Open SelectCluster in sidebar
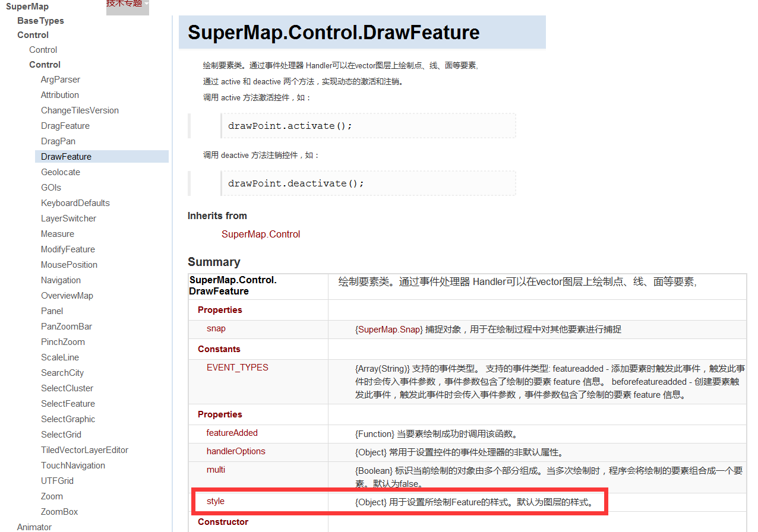 [x=67, y=388]
